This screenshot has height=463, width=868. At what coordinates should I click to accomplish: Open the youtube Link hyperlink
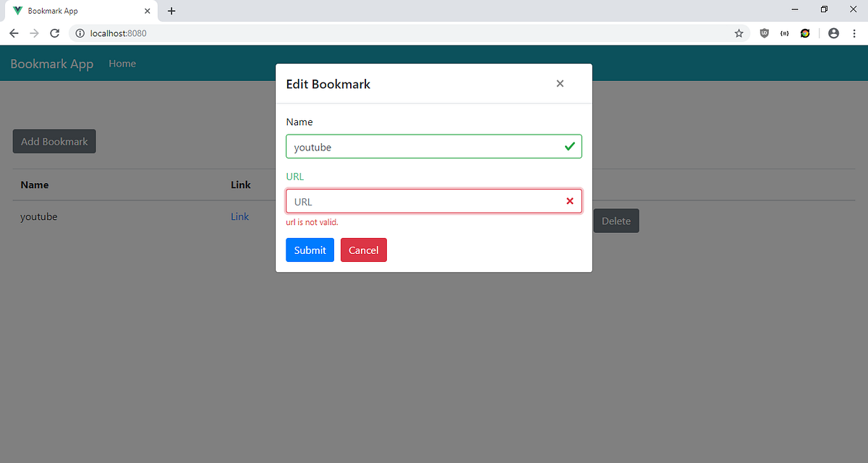click(x=239, y=216)
